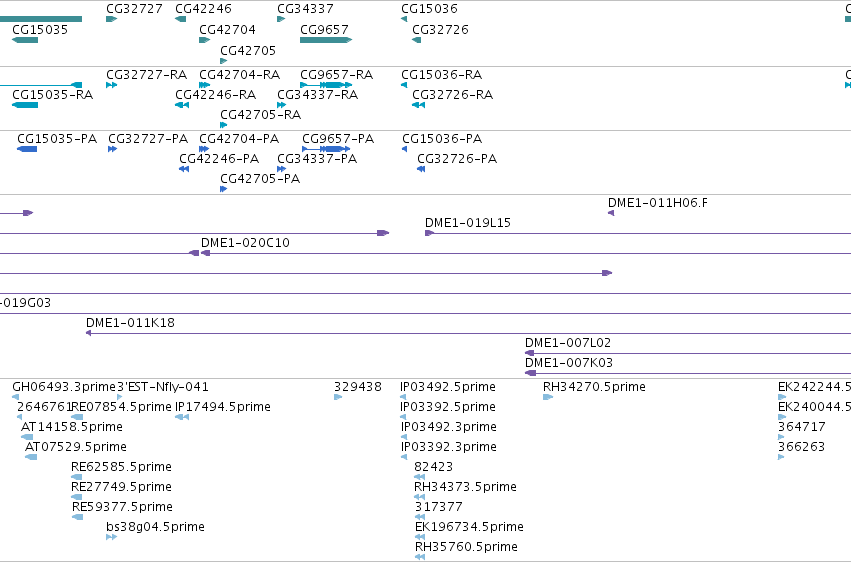This screenshot has width=851, height=562.
Task: Click the CG32727-PA label
Action: click(148, 138)
